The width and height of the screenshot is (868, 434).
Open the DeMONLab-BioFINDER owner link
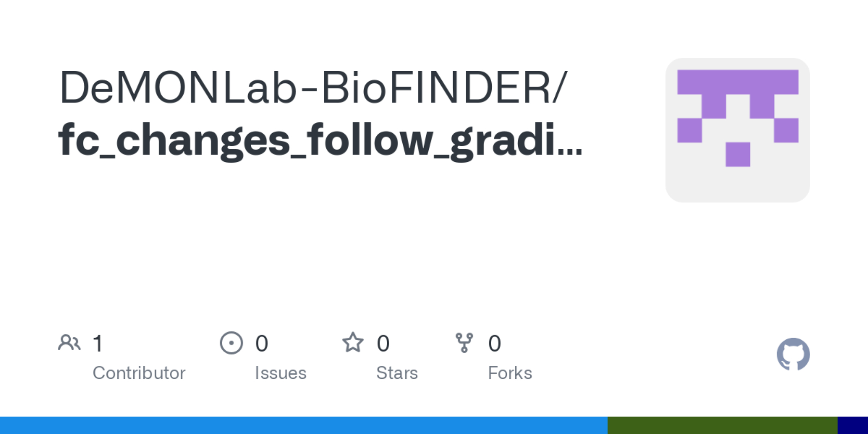tap(312, 88)
